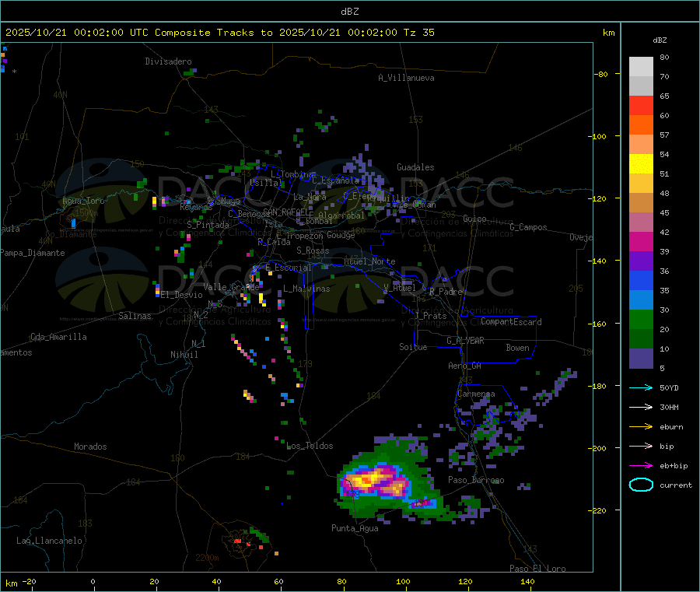Click the 100 km horizontal axis tick
The width and height of the screenshot is (700, 592).
coord(403,581)
